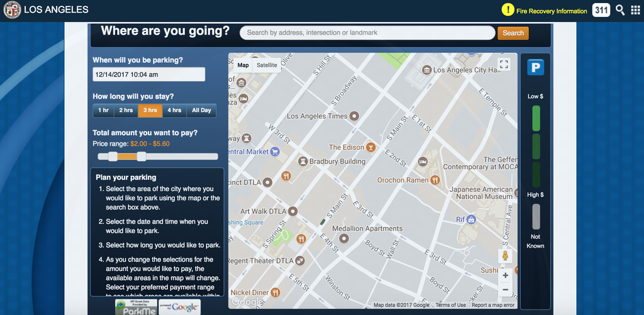The height and width of the screenshot is (315, 644).
Task: Open the apps grid menu icon
Action: 635,10
